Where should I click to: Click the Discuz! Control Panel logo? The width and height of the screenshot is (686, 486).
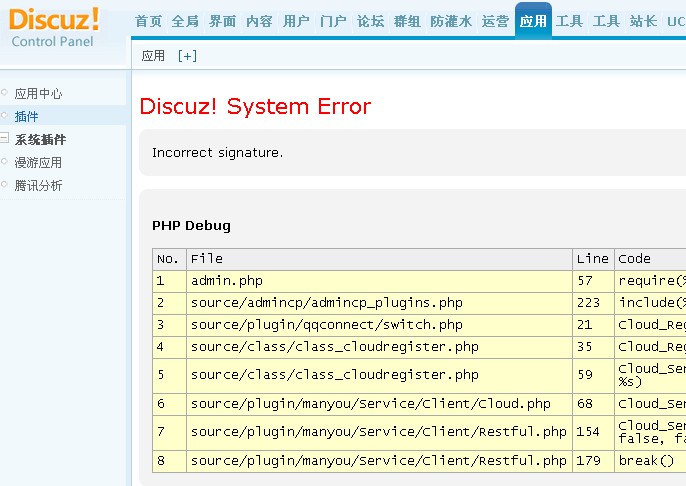pyautogui.click(x=53, y=27)
